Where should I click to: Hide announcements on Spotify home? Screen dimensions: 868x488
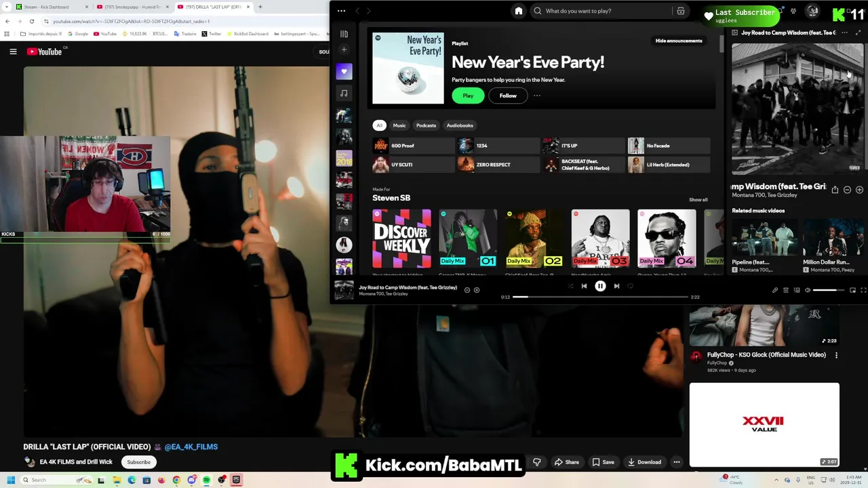click(x=679, y=41)
